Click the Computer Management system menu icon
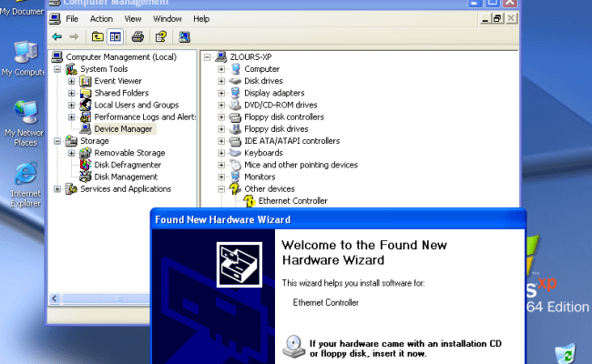The image size is (592, 364). (x=55, y=19)
